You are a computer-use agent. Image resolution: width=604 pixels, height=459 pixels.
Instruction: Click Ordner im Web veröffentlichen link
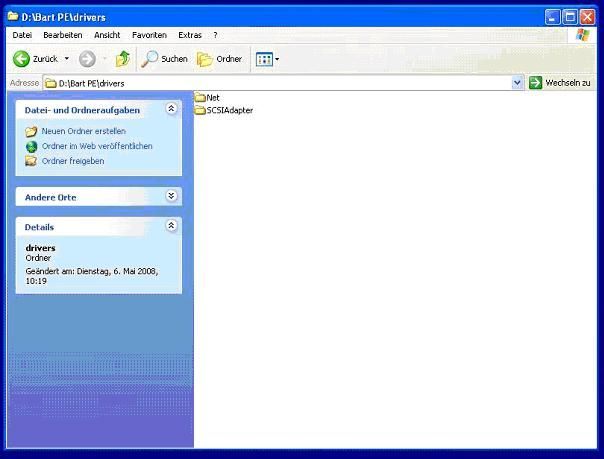click(97, 146)
